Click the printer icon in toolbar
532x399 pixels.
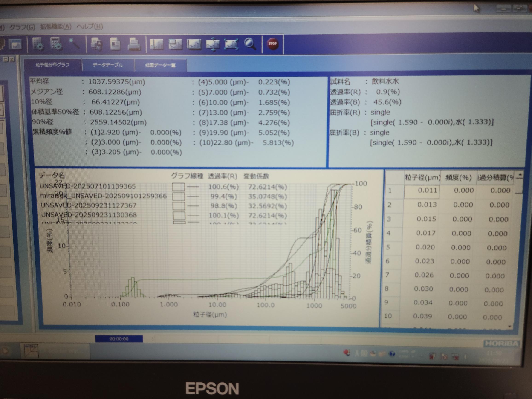tap(134, 44)
